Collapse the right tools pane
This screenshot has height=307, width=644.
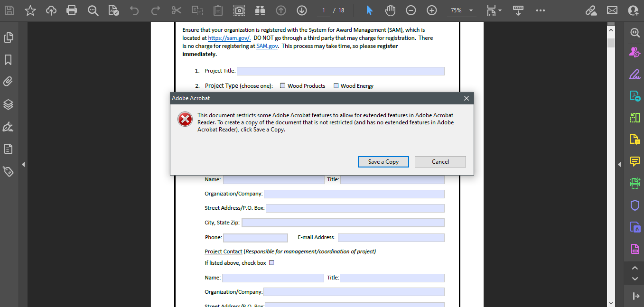619,164
